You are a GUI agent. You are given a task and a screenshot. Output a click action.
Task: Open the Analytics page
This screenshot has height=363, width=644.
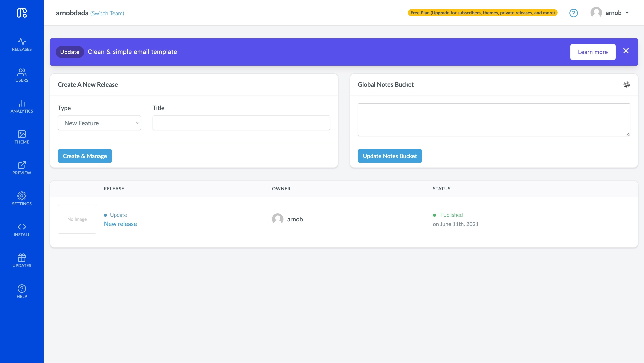click(x=22, y=106)
